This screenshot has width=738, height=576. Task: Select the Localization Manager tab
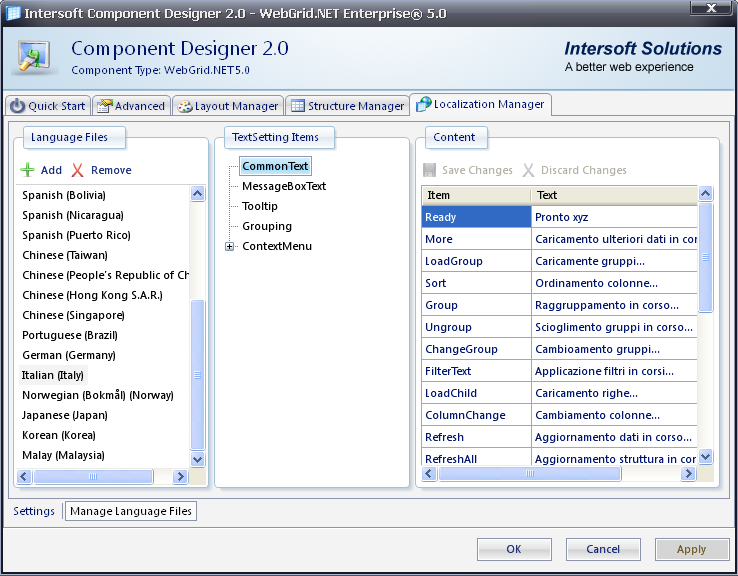pos(481,104)
